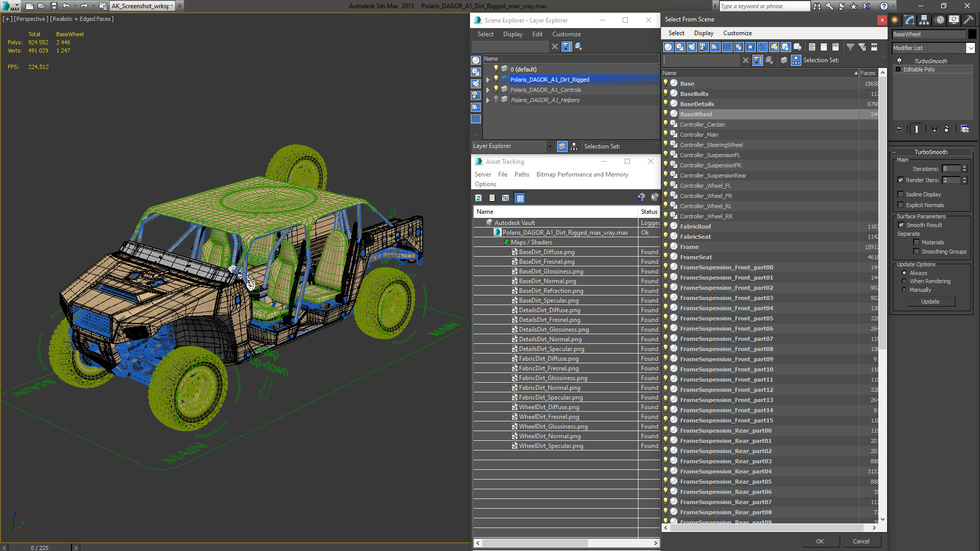Image resolution: width=980 pixels, height=551 pixels.
Task: Toggle Display Shapes filter in Select From Scene
Action: point(680,47)
